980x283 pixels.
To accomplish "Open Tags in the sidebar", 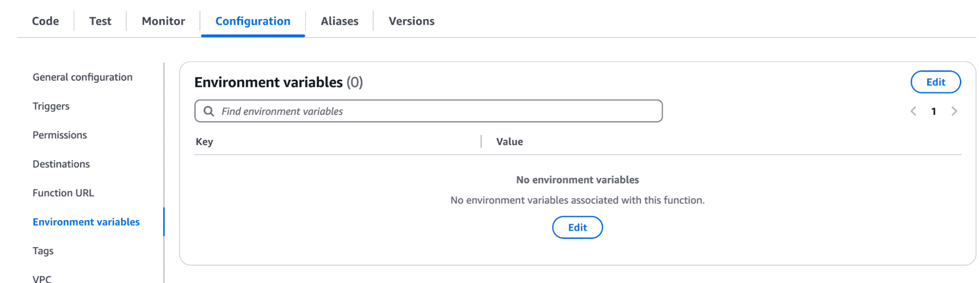I will tap(43, 251).
